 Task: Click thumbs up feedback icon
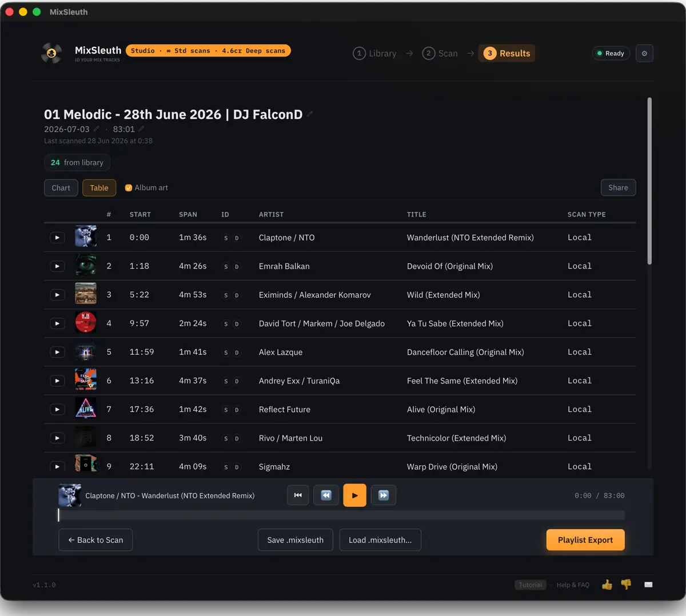[607, 585]
